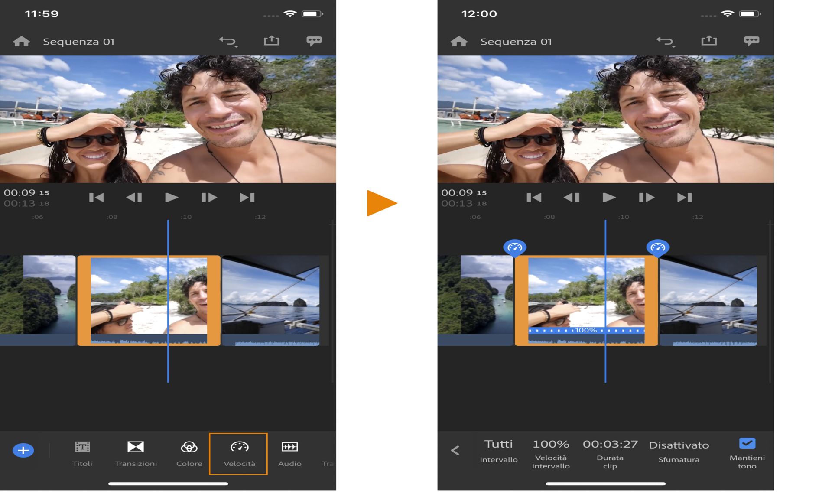Collapse speed panel with back chevron

tap(455, 451)
